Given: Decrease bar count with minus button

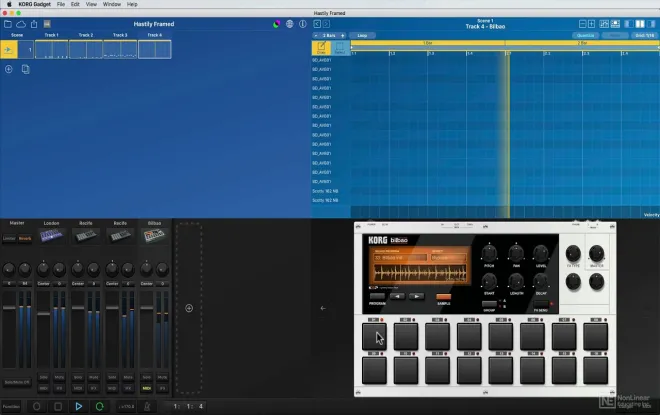Looking at the screenshot, I should coord(316,35).
